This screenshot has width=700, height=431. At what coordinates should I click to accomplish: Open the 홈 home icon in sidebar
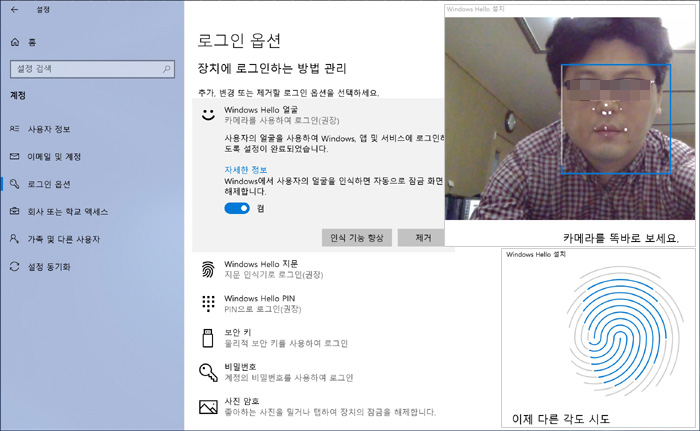15,42
